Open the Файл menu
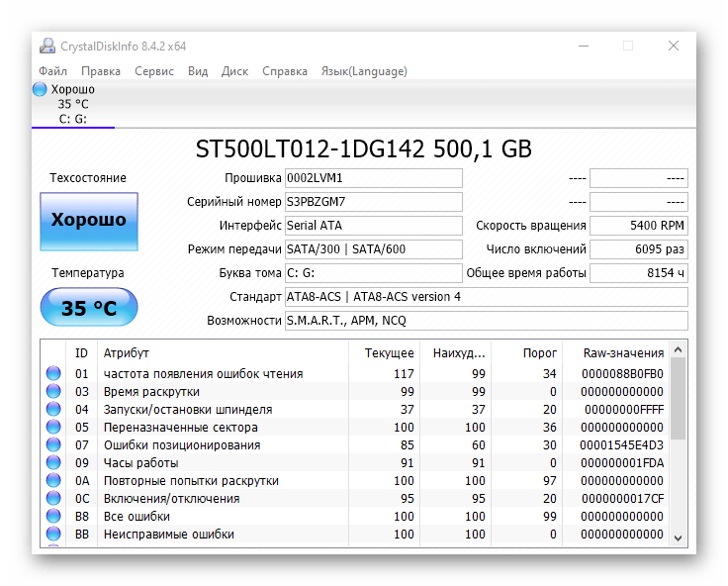 click(53, 71)
